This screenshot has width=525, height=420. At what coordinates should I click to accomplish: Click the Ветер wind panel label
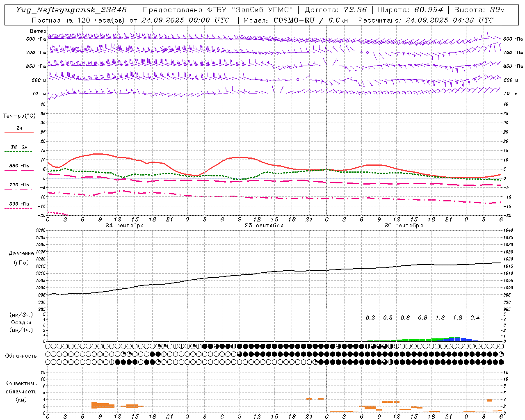pos(38,31)
